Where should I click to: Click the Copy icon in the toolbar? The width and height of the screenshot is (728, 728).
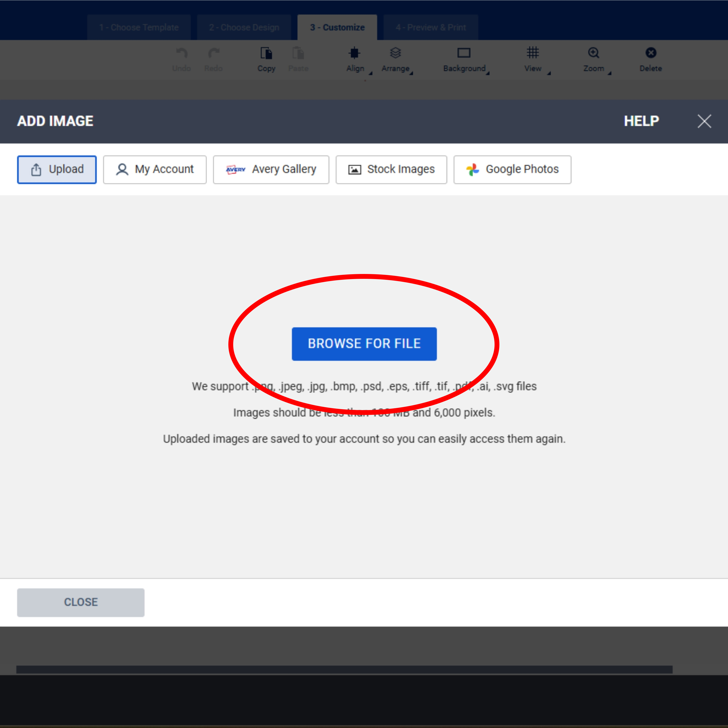[x=266, y=53]
